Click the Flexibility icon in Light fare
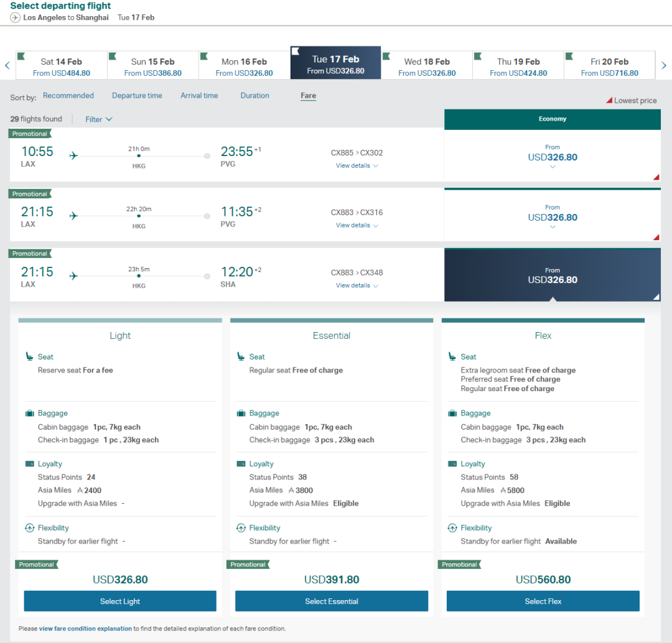This screenshot has width=672, height=643. pos(29,528)
